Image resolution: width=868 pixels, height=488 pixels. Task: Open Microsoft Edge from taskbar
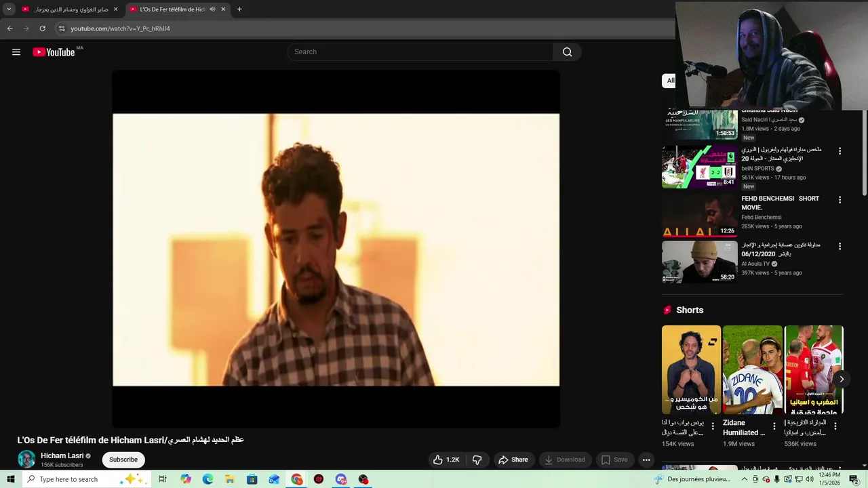click(x=208, y=479)
